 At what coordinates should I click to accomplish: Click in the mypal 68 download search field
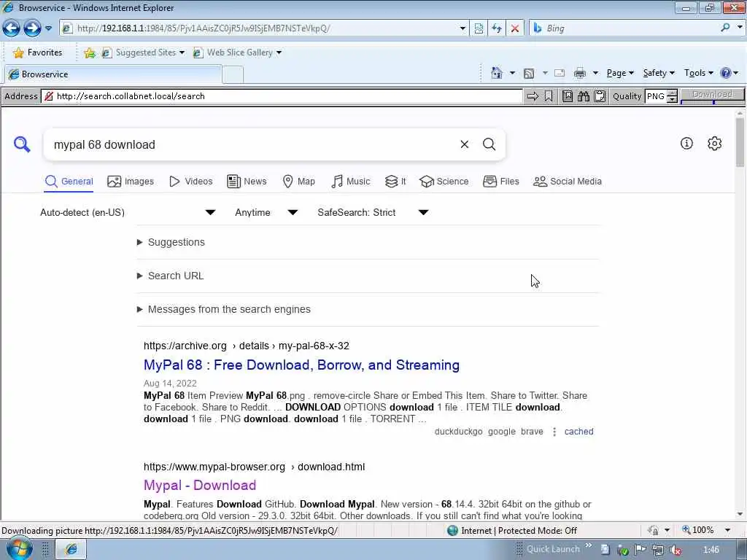tap(252, 144)
